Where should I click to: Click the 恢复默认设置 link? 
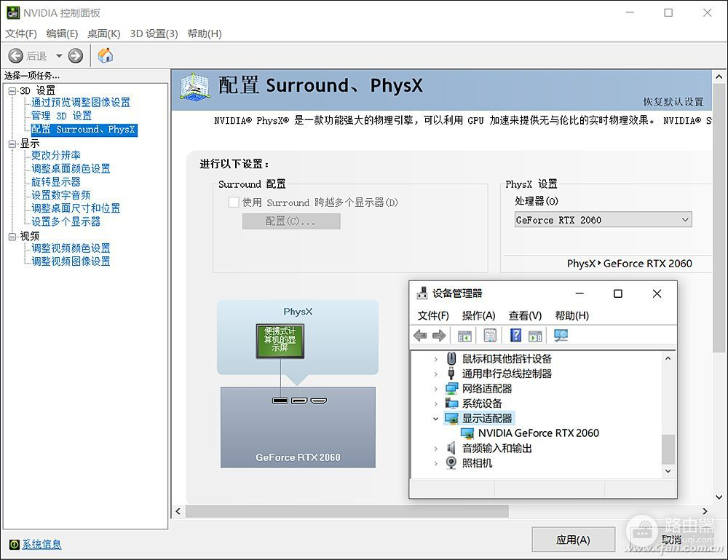click(x=673, y=102)
